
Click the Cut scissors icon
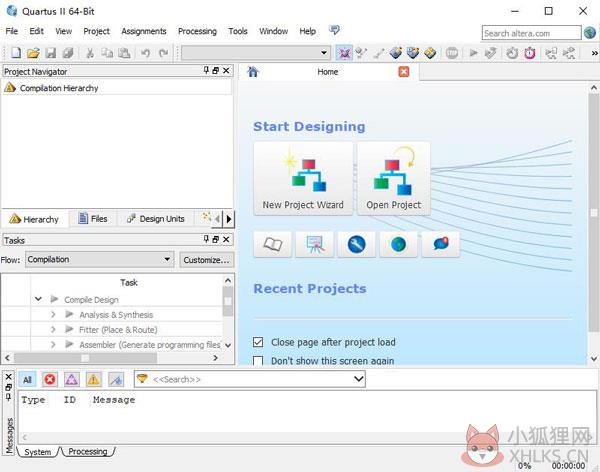click(x=90, y=53)
